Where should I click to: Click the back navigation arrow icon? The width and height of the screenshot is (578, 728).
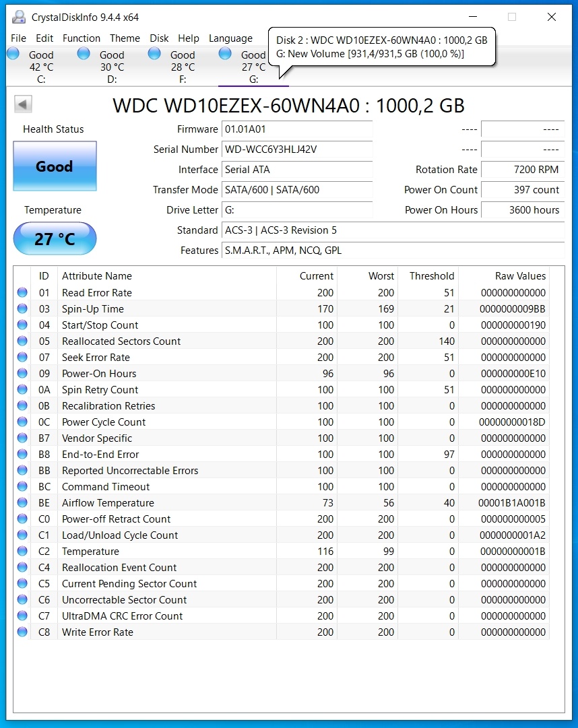(22, 103)
